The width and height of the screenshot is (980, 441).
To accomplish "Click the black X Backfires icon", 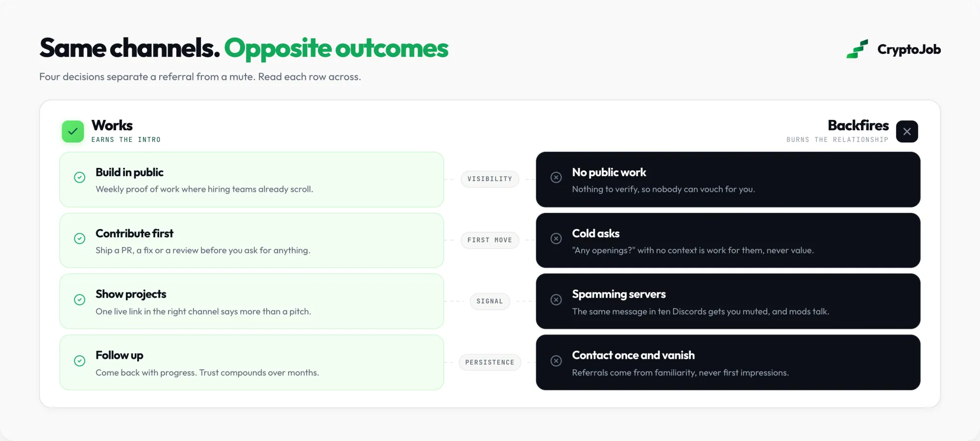I will (907, 131).
